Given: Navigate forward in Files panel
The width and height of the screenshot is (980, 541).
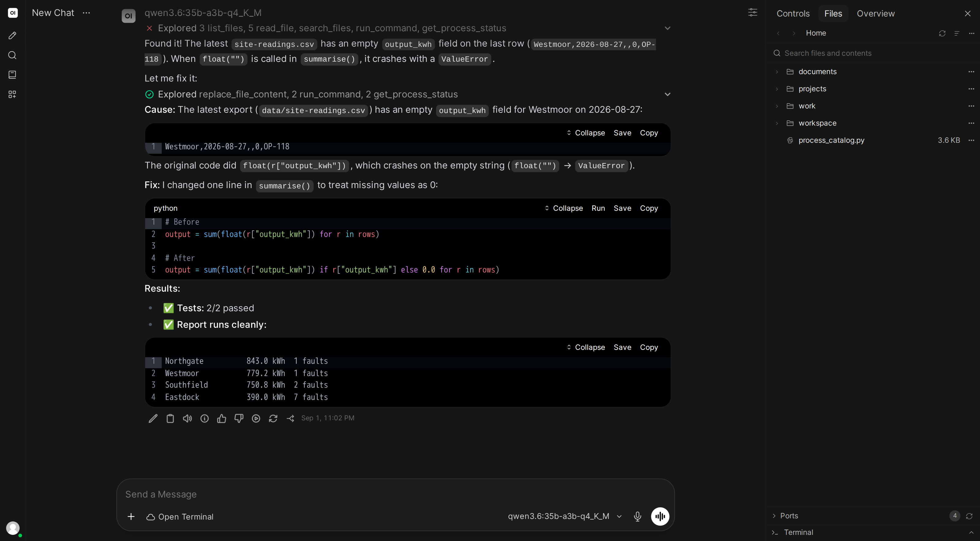Looking at the screenshot, I should [x=793, y=33].
